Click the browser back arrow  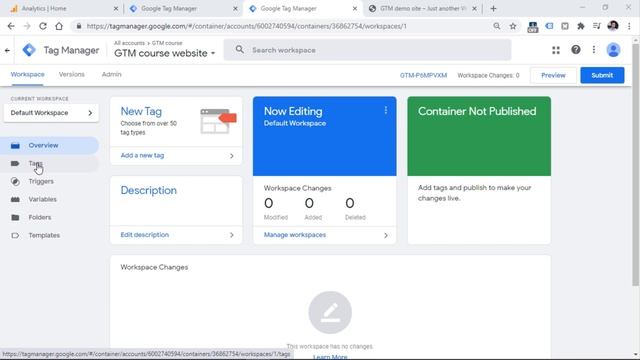coord(11,26)
